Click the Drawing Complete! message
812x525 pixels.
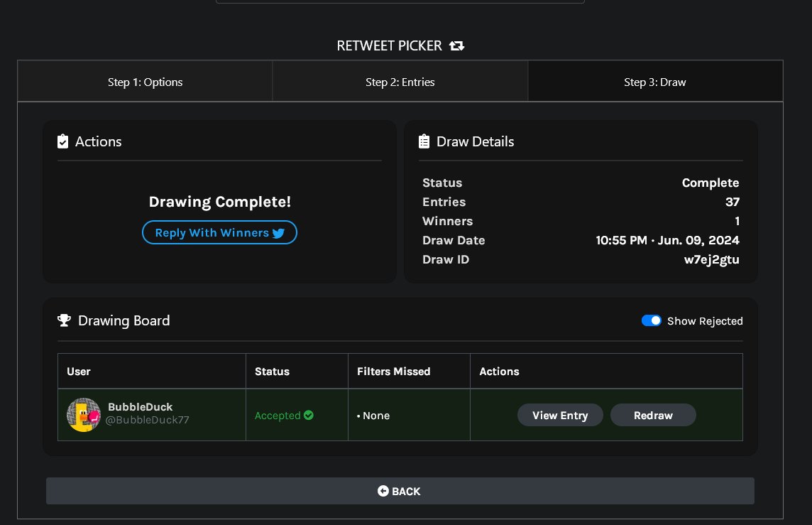coord(219,202)
